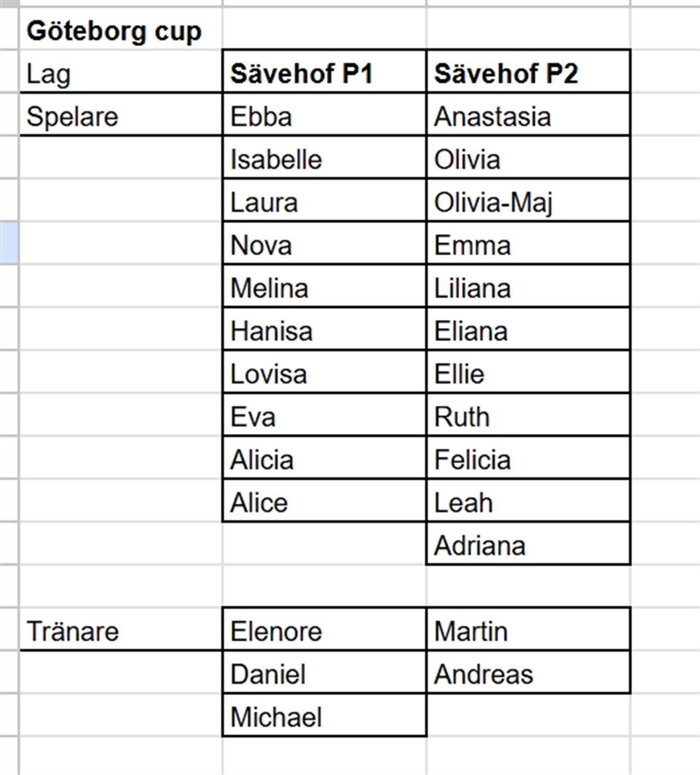The image size is (700, 775).
Task: Select the Nova cell
Action: tap(324, 243)
